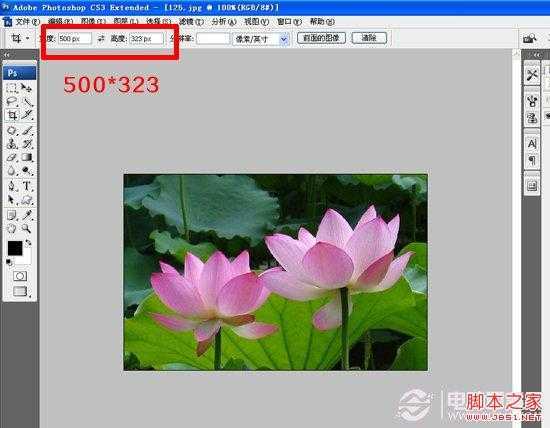Select the Slice tool
This screenshot has width=550, height=428.
pyautogui.click(x=27, y=115)
